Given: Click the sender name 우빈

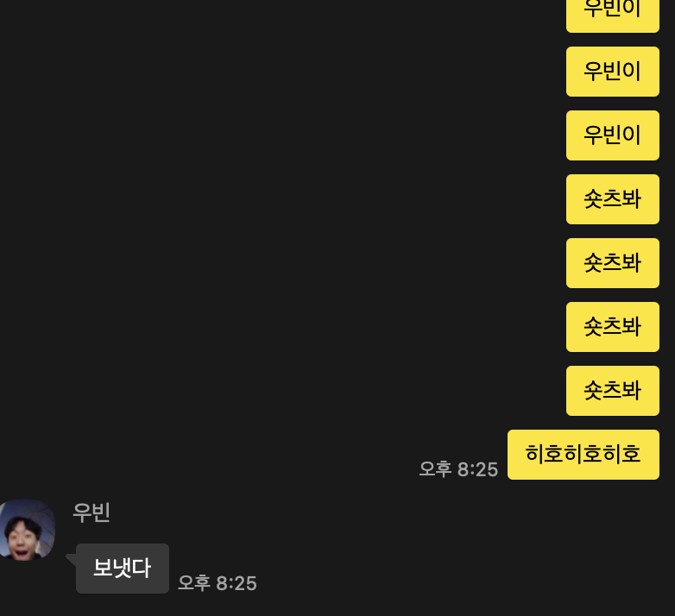Looking at the screenshot, I should click(x=91, y=512).
